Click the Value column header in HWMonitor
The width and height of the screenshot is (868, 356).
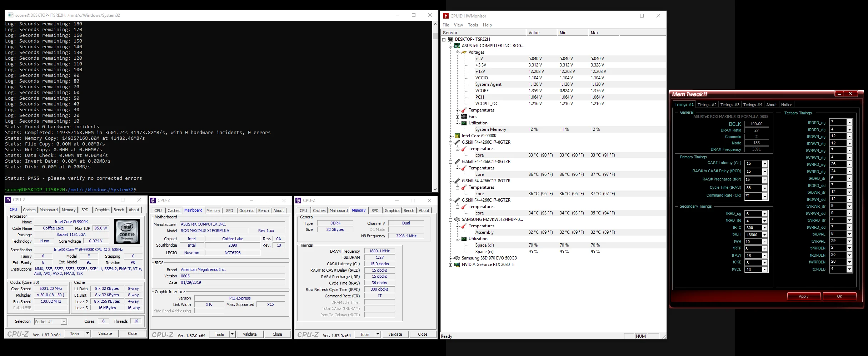pos(541,33)
